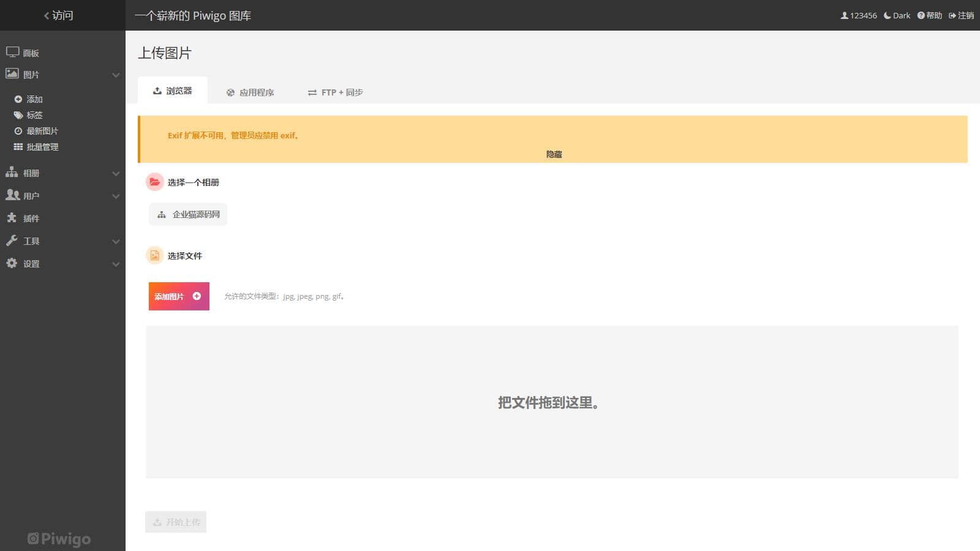980x551 pixels.
Task: Click the 添加 add photo icon
Action: pos(17,99)
